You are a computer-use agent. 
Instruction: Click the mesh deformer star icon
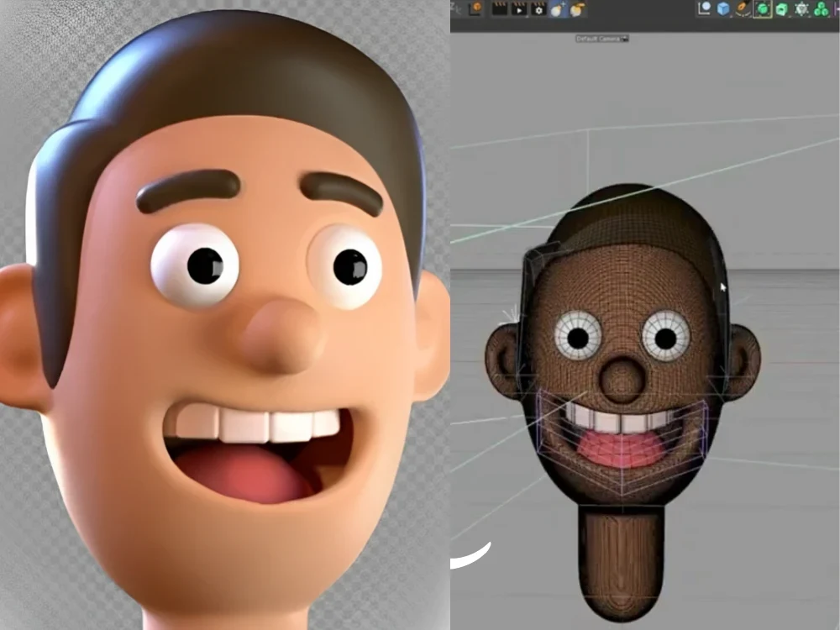[801, 11]
